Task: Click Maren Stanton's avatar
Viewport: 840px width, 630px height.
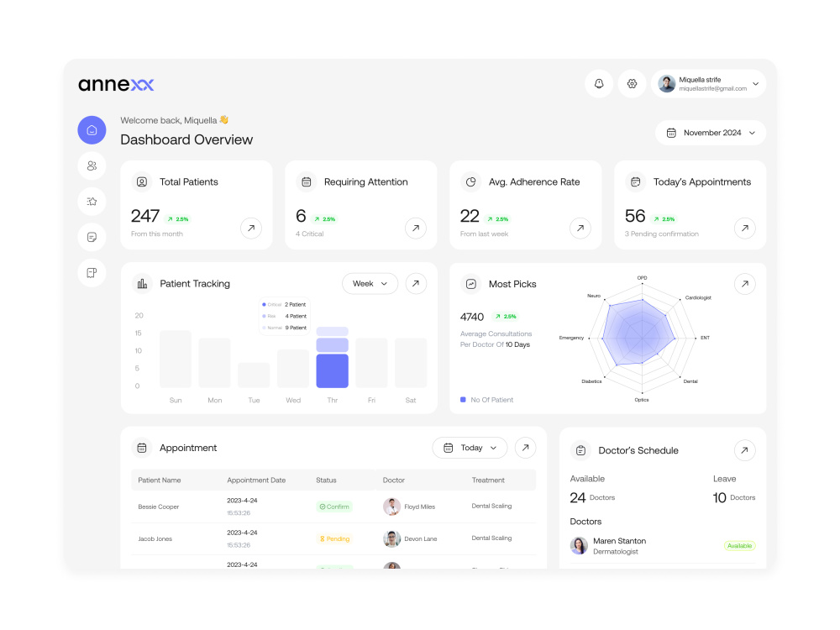Action: tap(579, 546)
